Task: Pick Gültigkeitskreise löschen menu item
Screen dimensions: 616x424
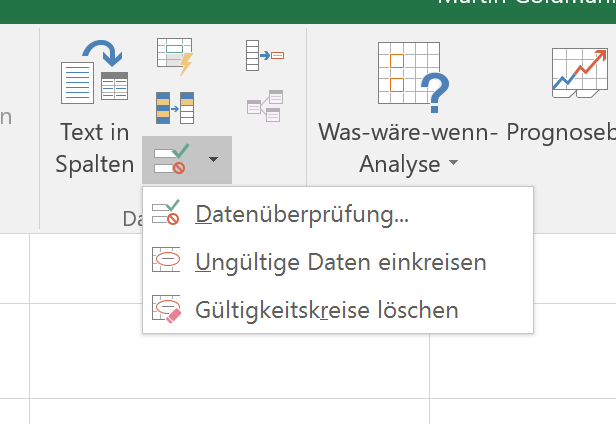Action: click(327, 310)
